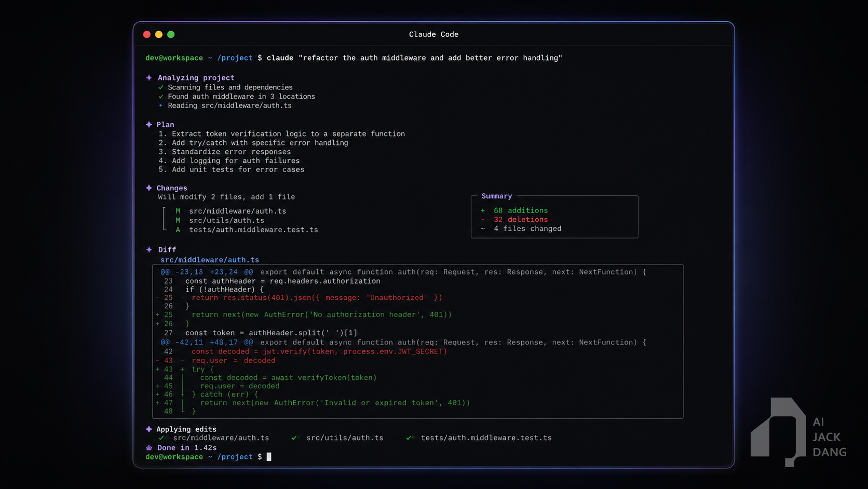Click the Summary box title

pos(496,196)
